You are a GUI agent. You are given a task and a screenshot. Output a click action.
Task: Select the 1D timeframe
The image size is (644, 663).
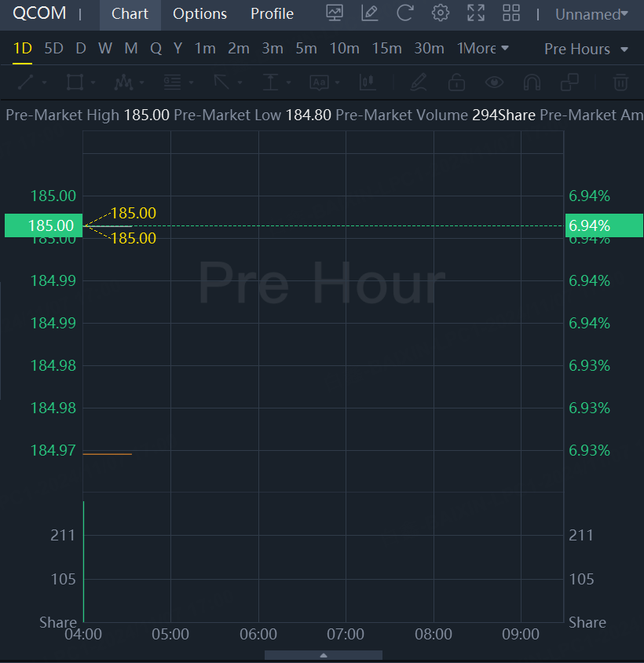23,48
